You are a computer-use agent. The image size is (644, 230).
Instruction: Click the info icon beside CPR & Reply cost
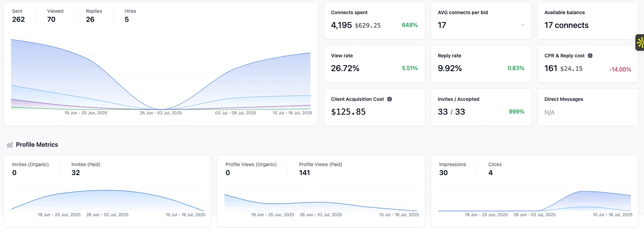point(590,56)
